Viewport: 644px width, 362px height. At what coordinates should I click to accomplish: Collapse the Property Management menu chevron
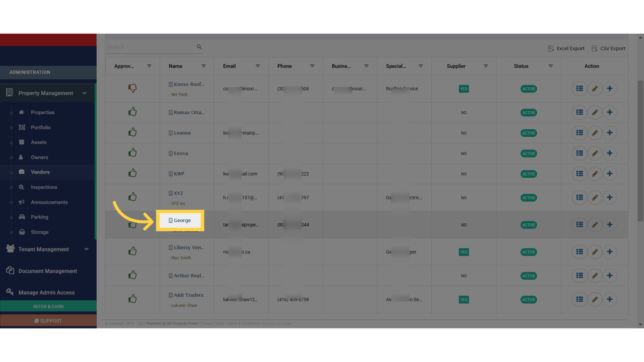pyautogui.click(x=85, y=93)
